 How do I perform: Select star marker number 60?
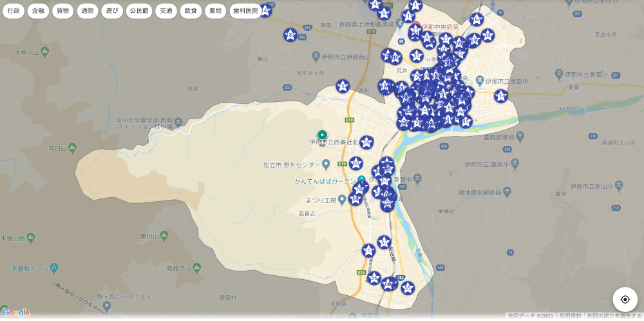pyautogui.click(x=356, y=164)
